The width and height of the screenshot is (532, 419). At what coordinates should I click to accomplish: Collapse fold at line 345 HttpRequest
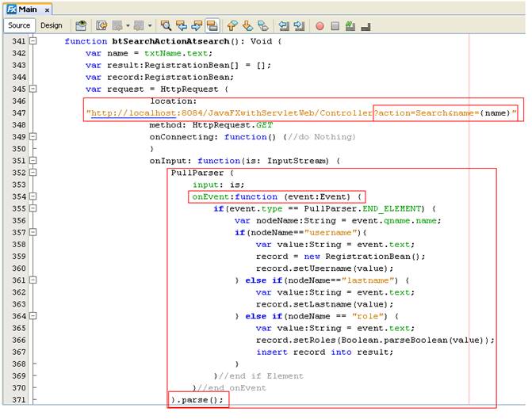(x=33, y=89)
